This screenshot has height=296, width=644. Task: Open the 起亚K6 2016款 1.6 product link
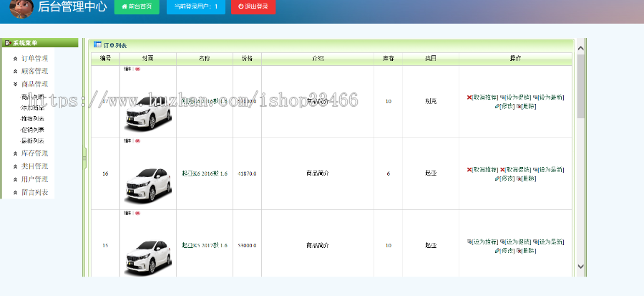(205, 173)
